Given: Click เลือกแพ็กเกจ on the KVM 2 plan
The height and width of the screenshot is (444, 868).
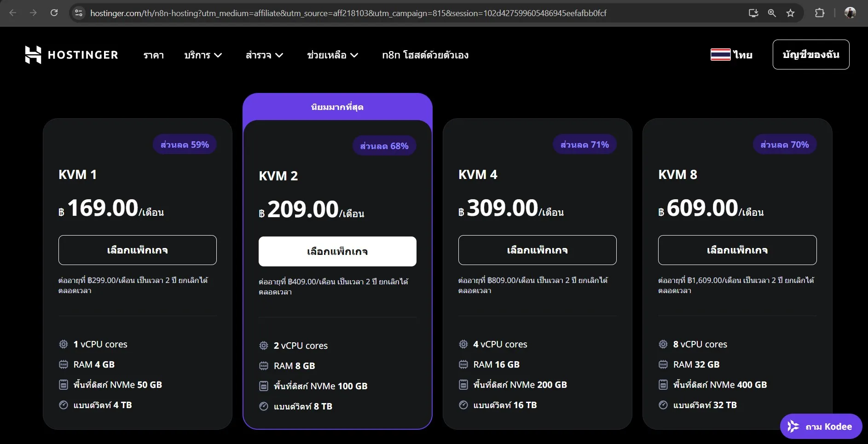Looking at the screenshot, I should tap(337, 251).
